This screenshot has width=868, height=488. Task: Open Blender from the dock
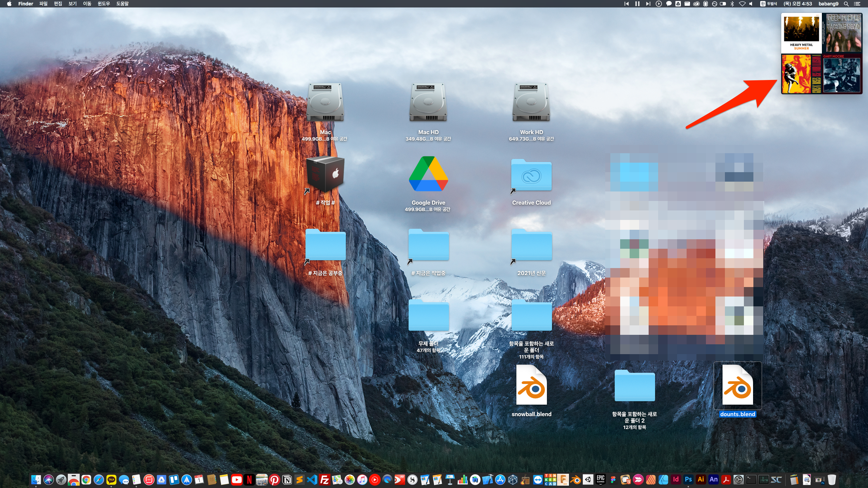[575, 480]
